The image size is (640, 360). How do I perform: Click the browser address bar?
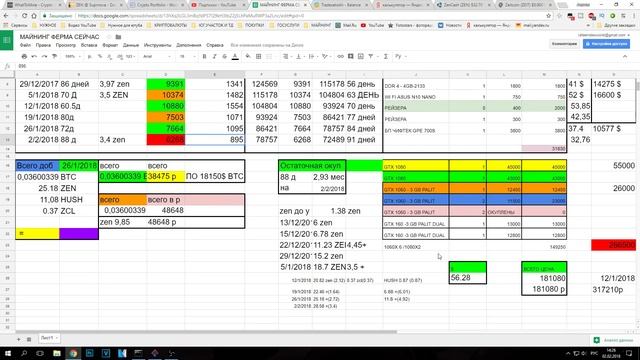click(x=294, y=16)
